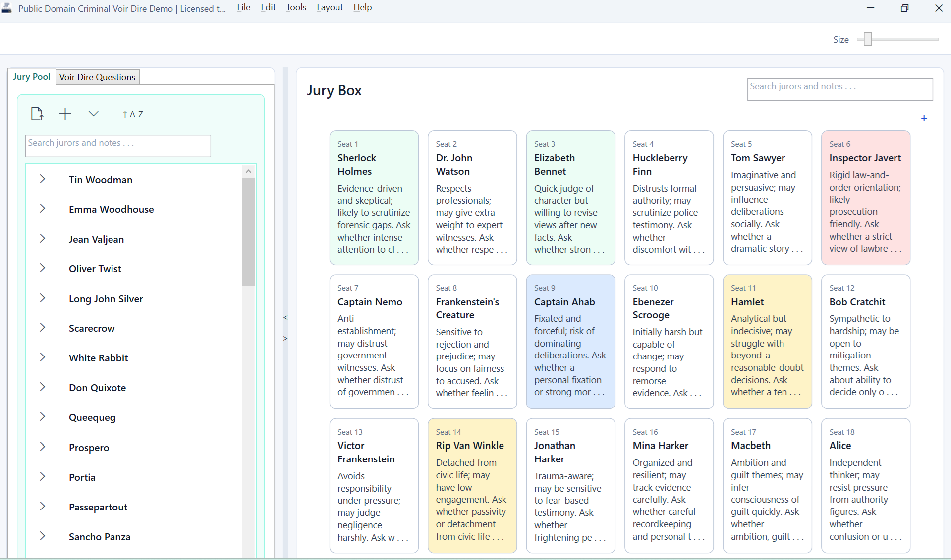Image resolution: width=951 pixels, height=560 pixels.
Task: Open the Tools menu
Action: [x=296, y=7]
